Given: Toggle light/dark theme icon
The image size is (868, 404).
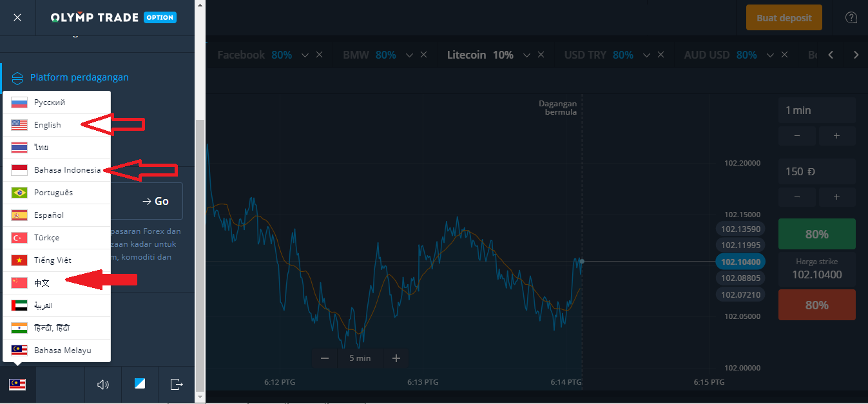Looking at the screenshot, I should pyautogui.click(x=140, y=384).
